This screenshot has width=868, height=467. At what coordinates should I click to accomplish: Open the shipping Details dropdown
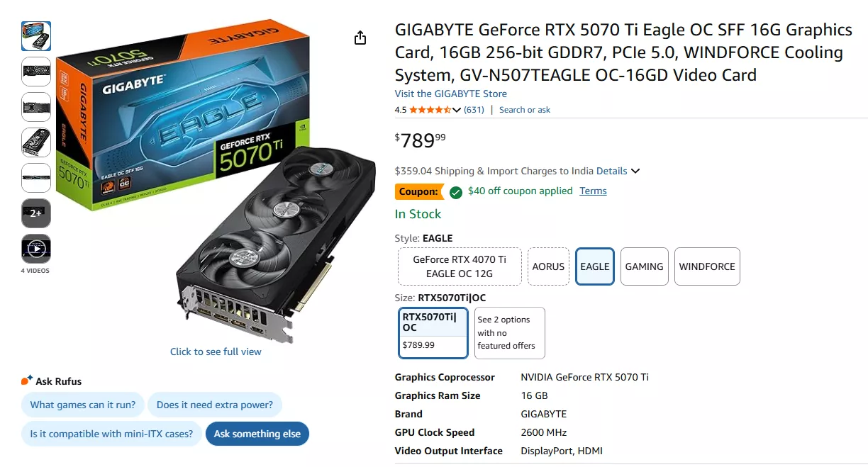pos(611,171)
